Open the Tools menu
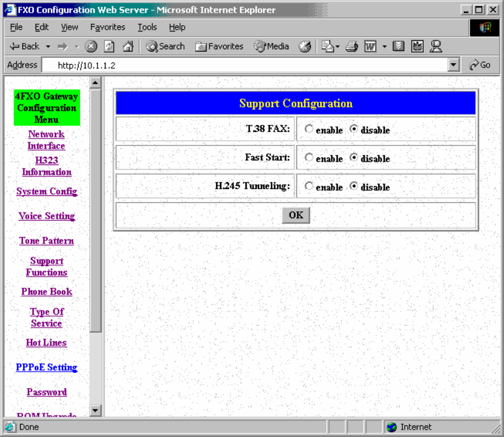The width and height of the screenshot is (504, 437). coord(147,27)
